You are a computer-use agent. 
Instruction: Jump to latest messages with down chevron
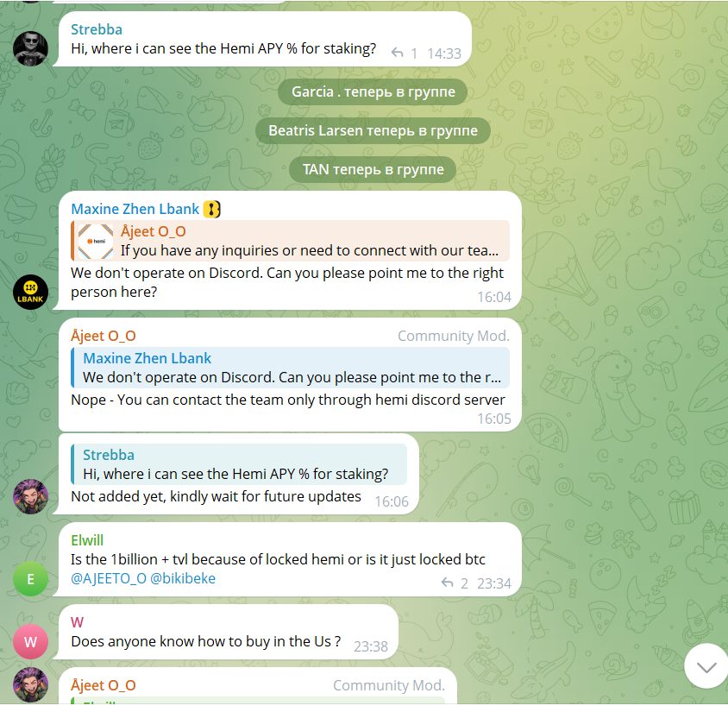point(706,666)
